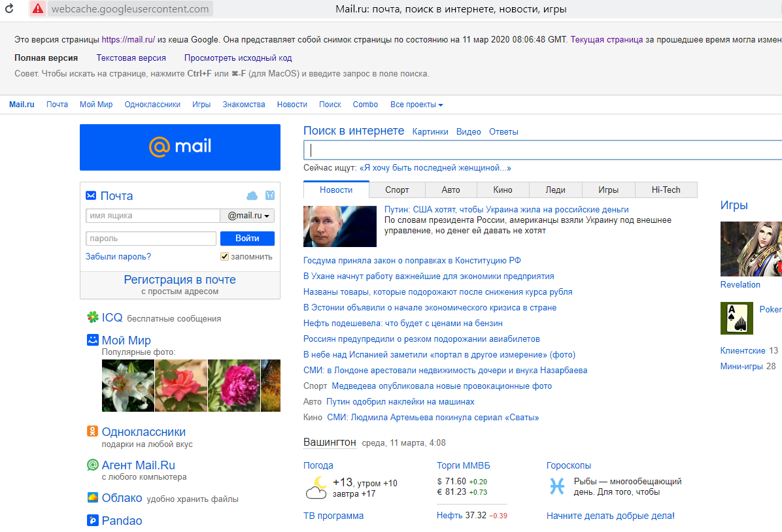The width and height of the screenshot is (782, 532).
Task: Open the ТВ программа link
Action: point(333,516)
